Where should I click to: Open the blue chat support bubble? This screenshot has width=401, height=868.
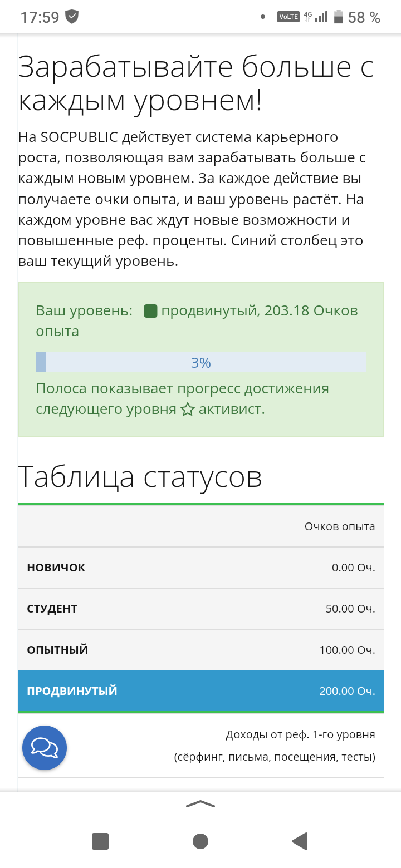coord(45,747)
